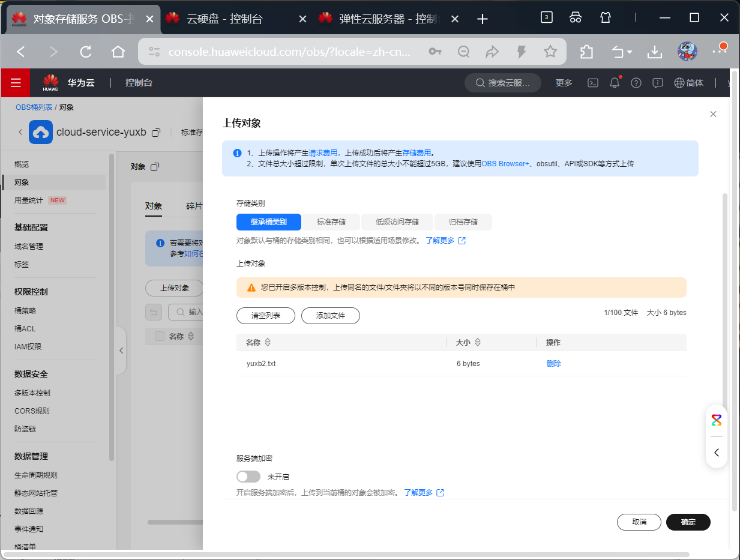Viewport: 740px width, 560px height.
Task: Open 对象 tab in background page
Action: pyautogui.click(x=154, y=206)
